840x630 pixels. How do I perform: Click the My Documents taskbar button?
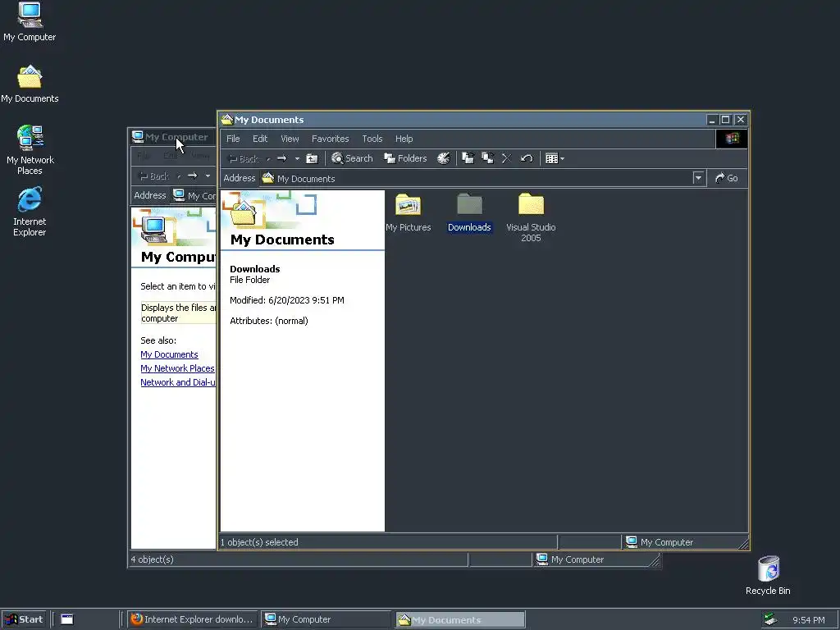coord(460,619)
